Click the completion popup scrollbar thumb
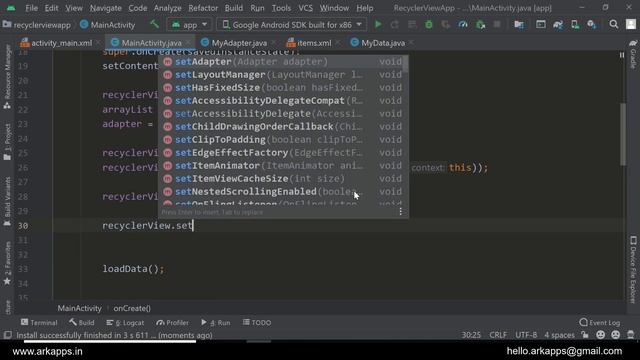This screenshot has height=360, width=640. 405,64
